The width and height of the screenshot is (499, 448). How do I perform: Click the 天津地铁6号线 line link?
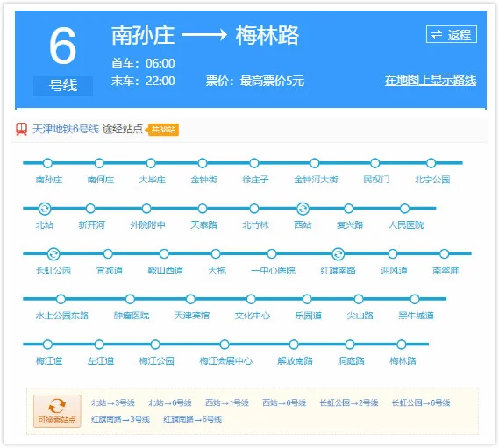coord(66,129)
